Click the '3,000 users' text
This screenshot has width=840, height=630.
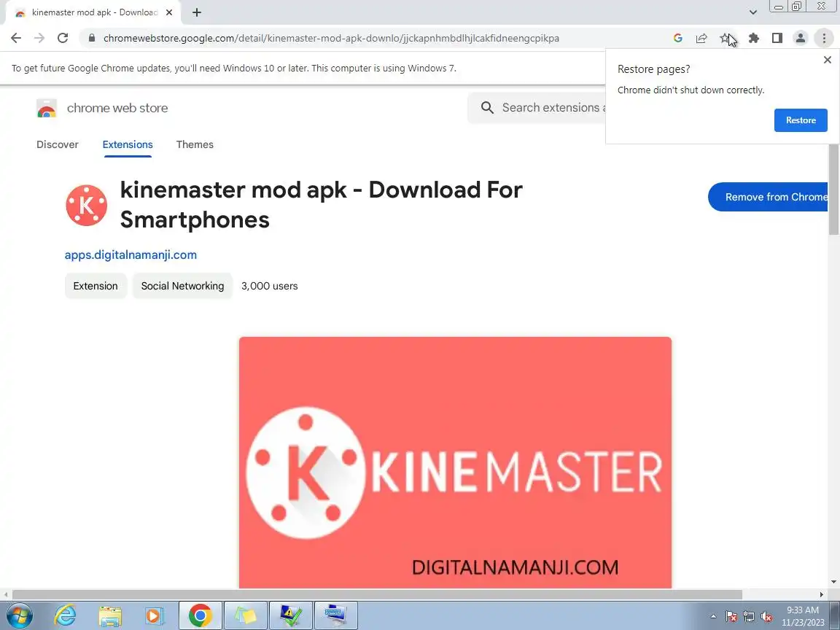click(x=270, y=286)
